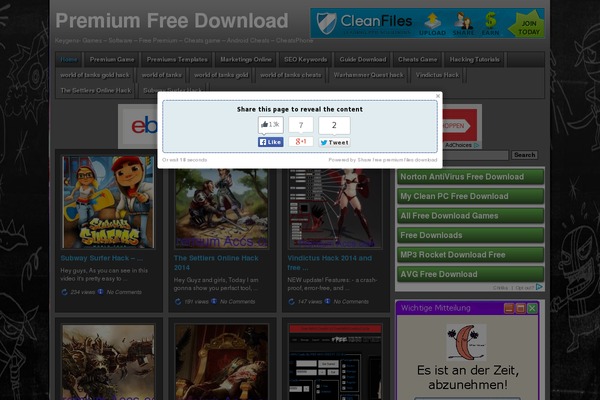Click the views icon under Settlers Online post
This screenshot has width=600, height=400.
tap(178, 302)
